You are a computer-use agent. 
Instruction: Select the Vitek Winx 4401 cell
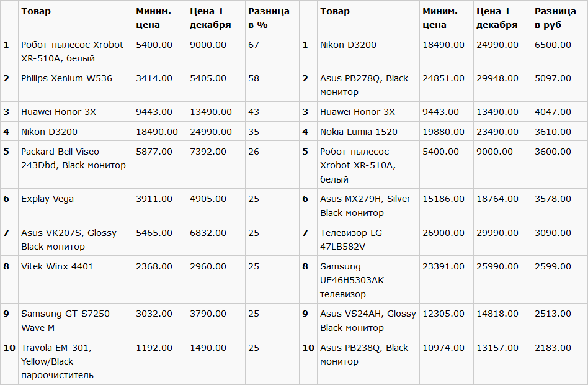[x=57, y=266]
